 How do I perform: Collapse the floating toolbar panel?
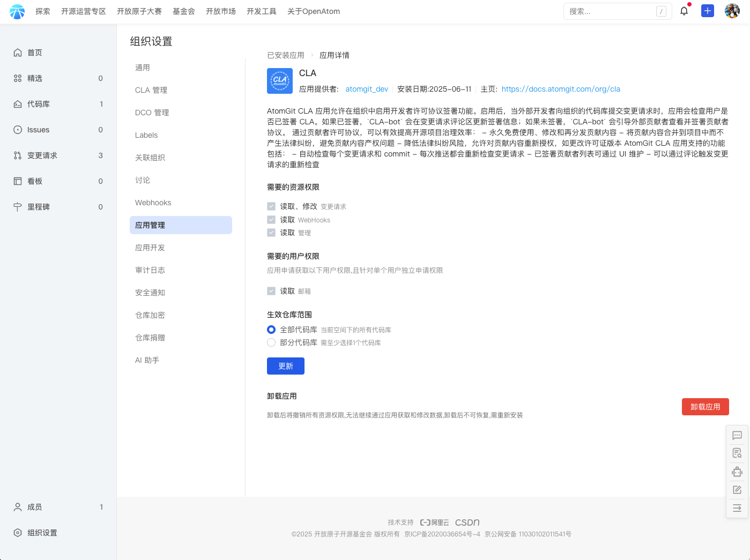737,508
